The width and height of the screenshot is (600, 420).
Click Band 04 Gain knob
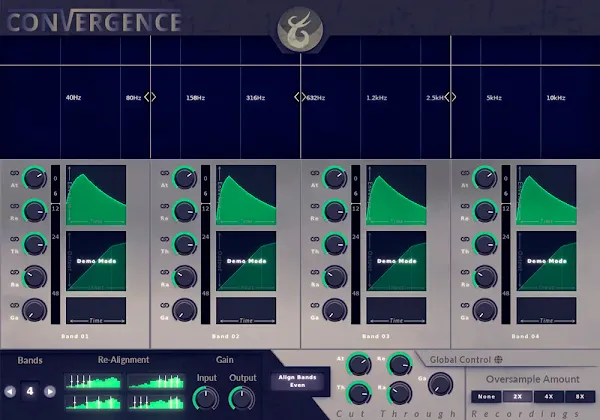(x=485, y=310)
